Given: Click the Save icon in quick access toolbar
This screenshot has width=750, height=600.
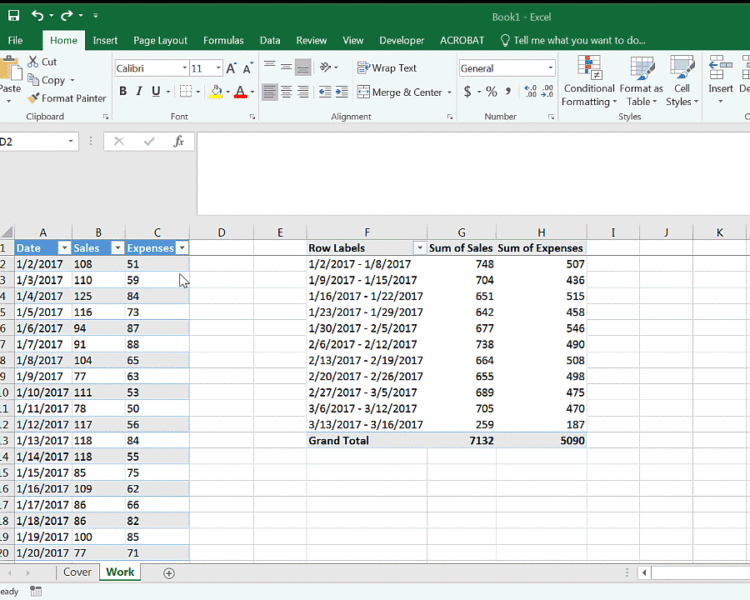Looking at the screenshot, I should [x=13, y=16].
